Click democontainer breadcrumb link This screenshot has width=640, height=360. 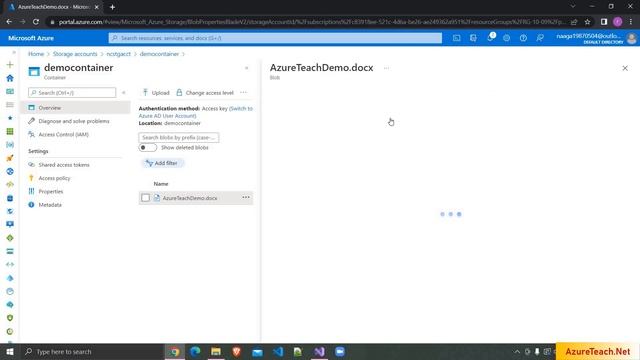pos(159,54)
